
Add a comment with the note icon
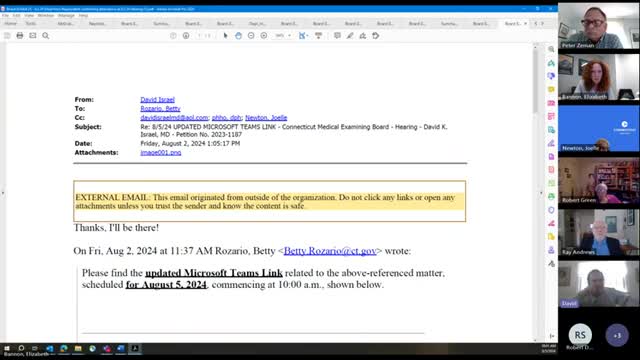(x=337, y=36)
